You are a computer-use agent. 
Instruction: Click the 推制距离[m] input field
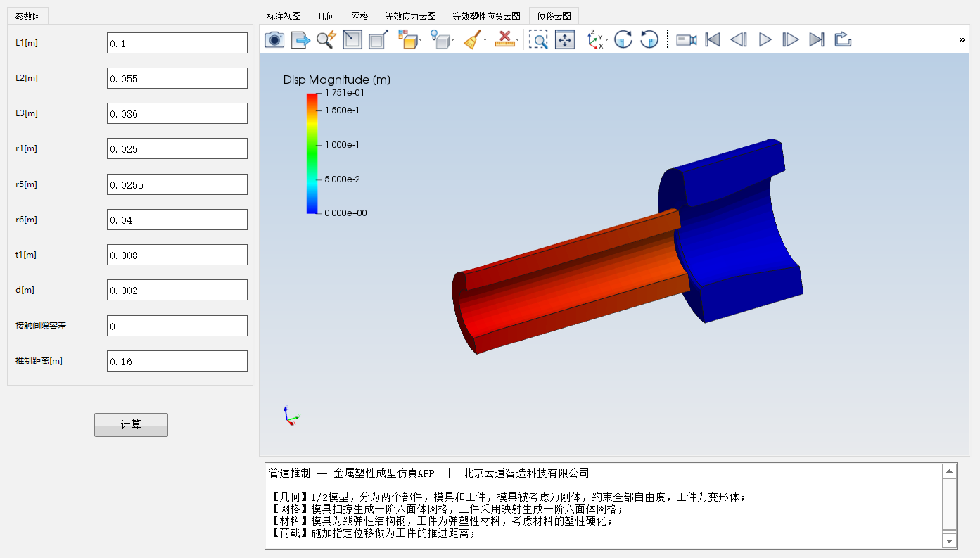tap(177, 361)
